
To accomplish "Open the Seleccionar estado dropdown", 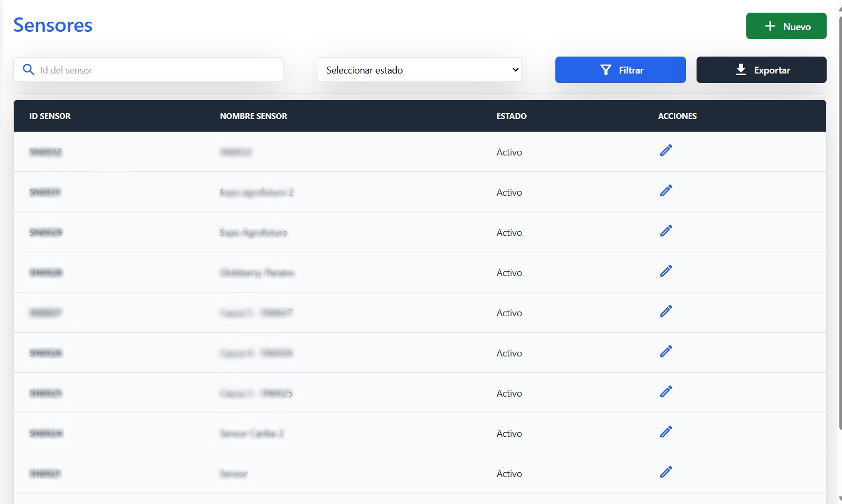I will click(419, 70).
